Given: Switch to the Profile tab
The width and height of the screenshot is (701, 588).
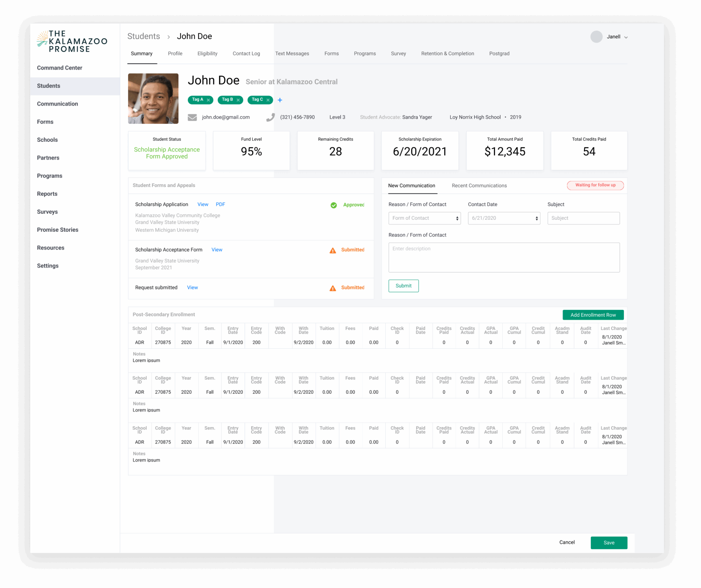Looking at the screenshot, I should [175, 53].
